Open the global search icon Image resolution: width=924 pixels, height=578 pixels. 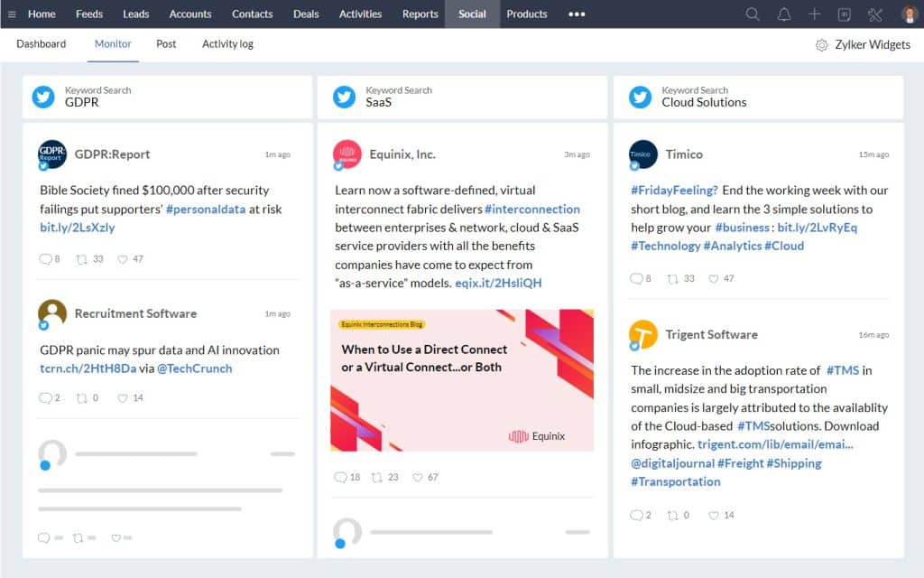tap(753, 14)
